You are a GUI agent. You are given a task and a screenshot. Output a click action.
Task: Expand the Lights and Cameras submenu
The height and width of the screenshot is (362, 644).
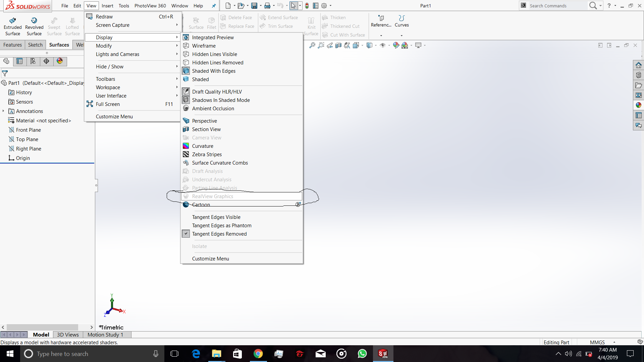pyautogui.click(x=117, y=54)
